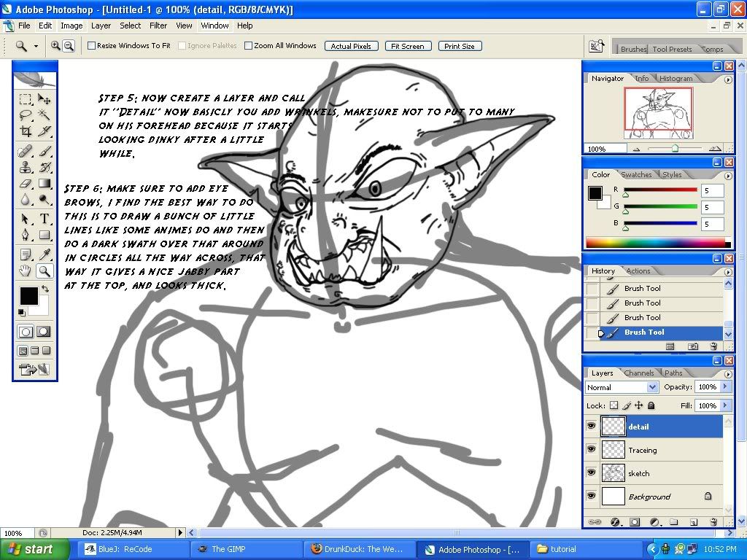Swap foreground and background colors
Screen dimensions: 747x560
click(45, 289)
